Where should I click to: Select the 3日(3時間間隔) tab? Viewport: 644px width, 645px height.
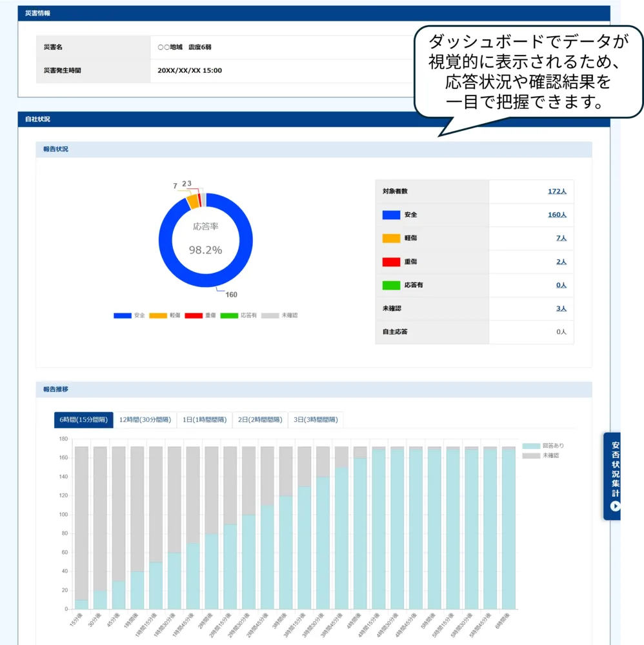[316, 420]
